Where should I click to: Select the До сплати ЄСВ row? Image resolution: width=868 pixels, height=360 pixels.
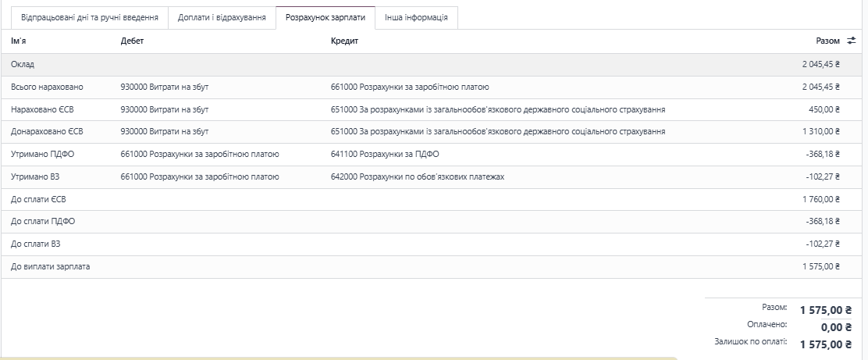pos(38,199)
